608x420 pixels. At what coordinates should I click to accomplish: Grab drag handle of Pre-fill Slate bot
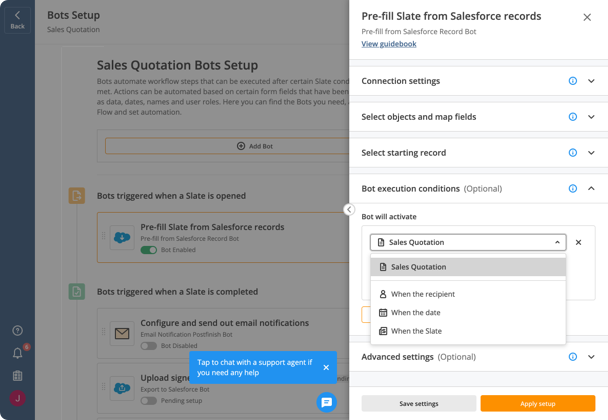(104, 236)
